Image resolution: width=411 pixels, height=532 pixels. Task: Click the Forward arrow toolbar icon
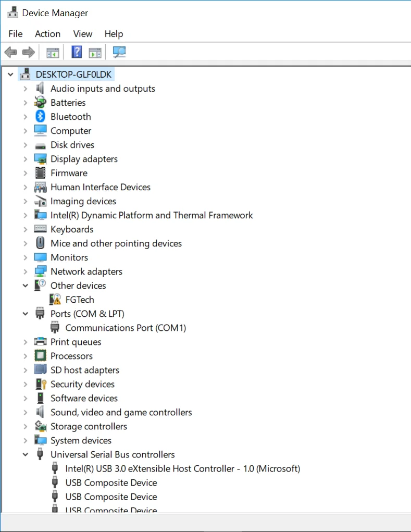pos(29,52)
